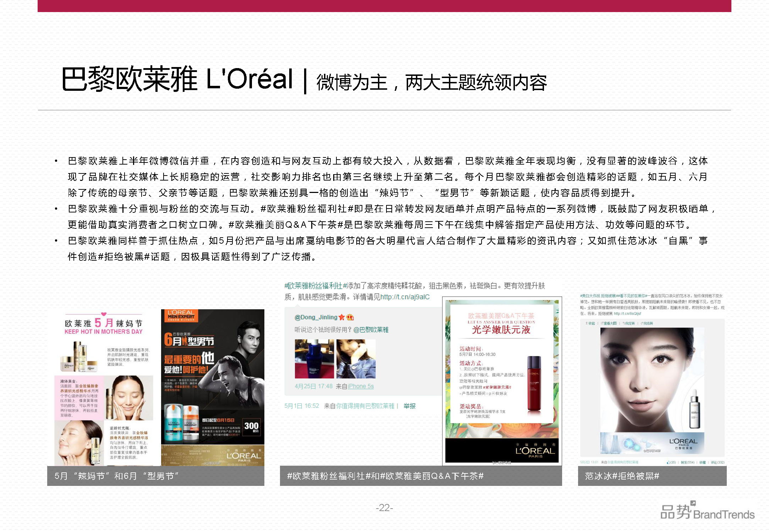Open the link http://t.cn/8sQIjsf
The width and height of the screenshot is (769, 532).
627,314
